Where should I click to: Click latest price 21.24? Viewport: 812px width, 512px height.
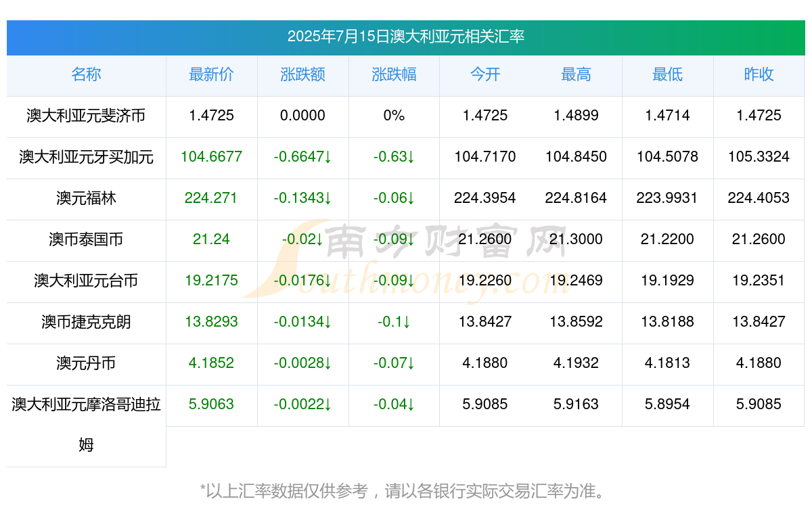(x=211, y=239)
